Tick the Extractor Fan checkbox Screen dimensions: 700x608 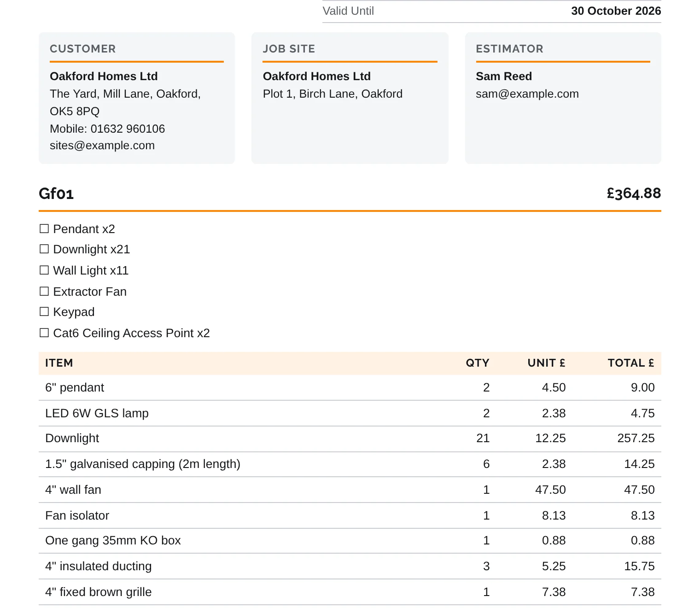click(x=44, y=292)
